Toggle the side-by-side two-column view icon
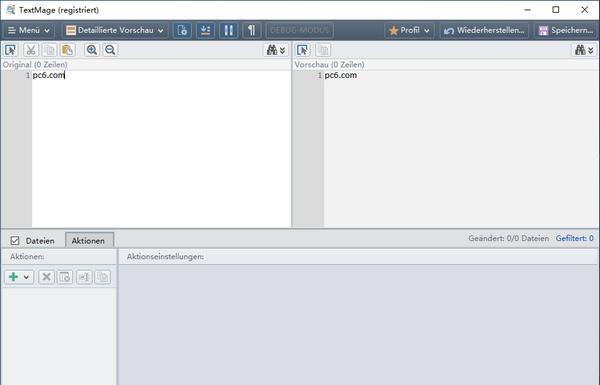Viewport: 600px width, 385px height. click(228, 30)
